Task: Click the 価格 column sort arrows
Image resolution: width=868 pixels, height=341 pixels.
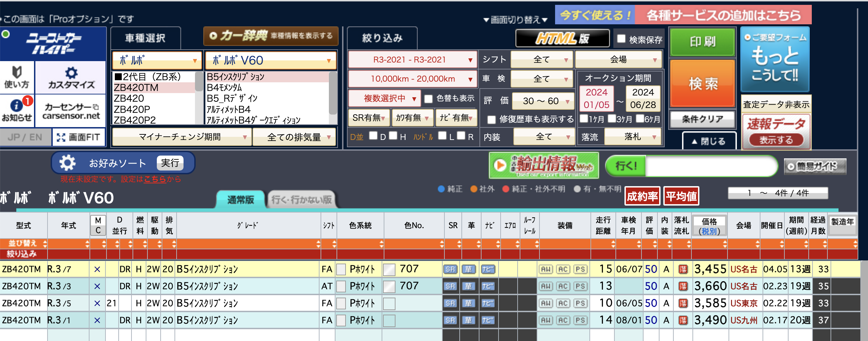Action: click(x=725, y=244)
